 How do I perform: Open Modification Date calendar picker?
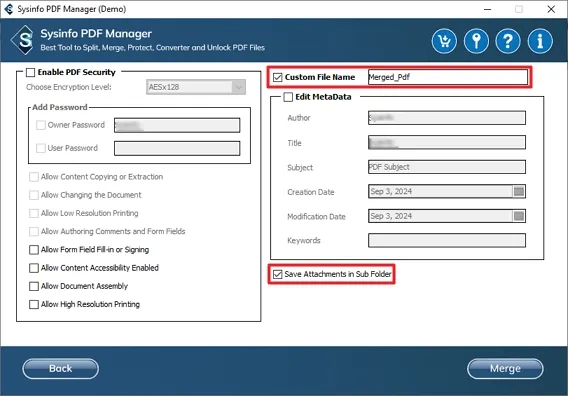coord(519,216)
